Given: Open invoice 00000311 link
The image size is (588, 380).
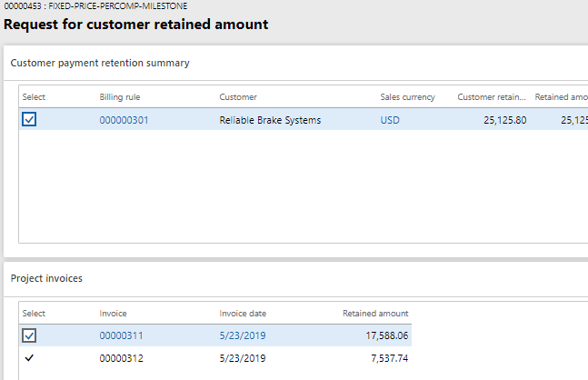Looking at the screenshot, I should click(x=121, y=335).
